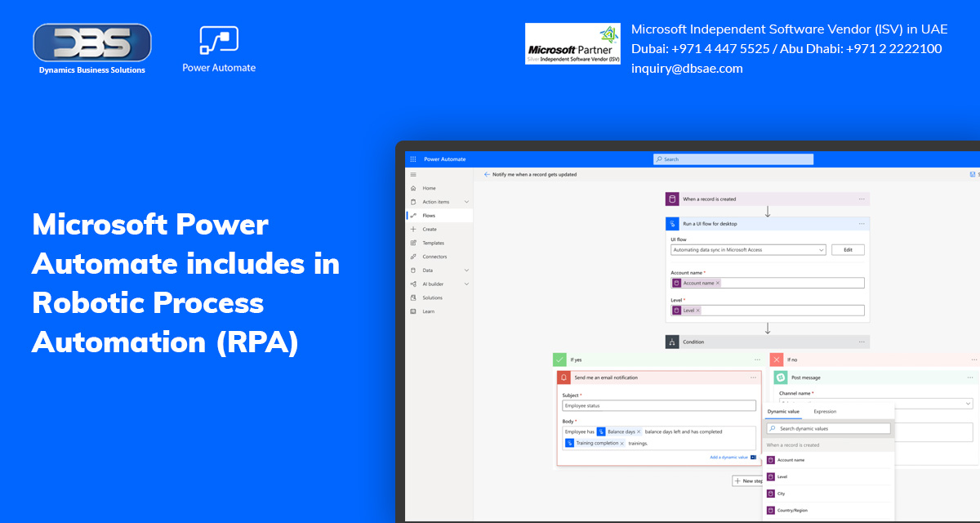Screen dimensions: 980x523
Task: Switch to the Expression tab
Action: [825, 412]
